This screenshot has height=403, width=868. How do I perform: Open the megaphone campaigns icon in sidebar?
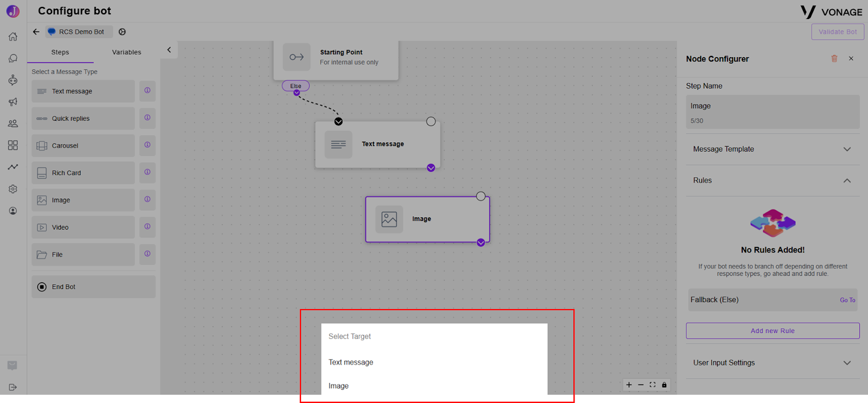[x=13, y=102]
